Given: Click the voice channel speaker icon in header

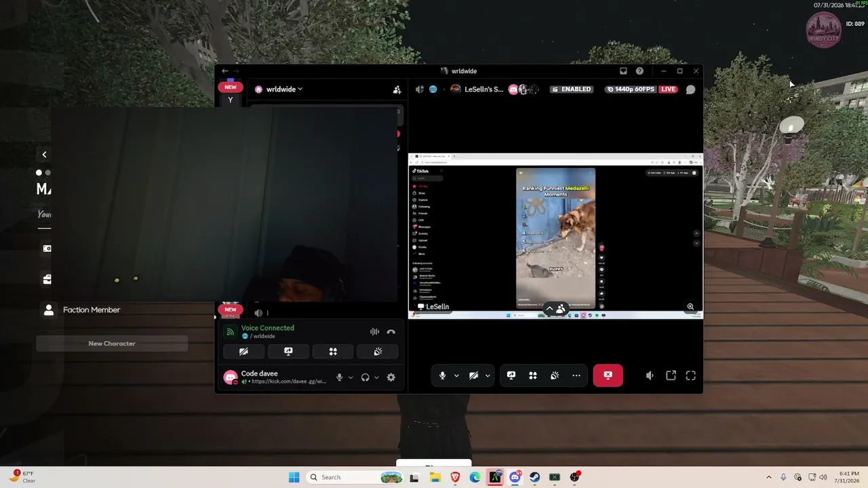Looking at the screenshot, I should (x=420, y=89).
